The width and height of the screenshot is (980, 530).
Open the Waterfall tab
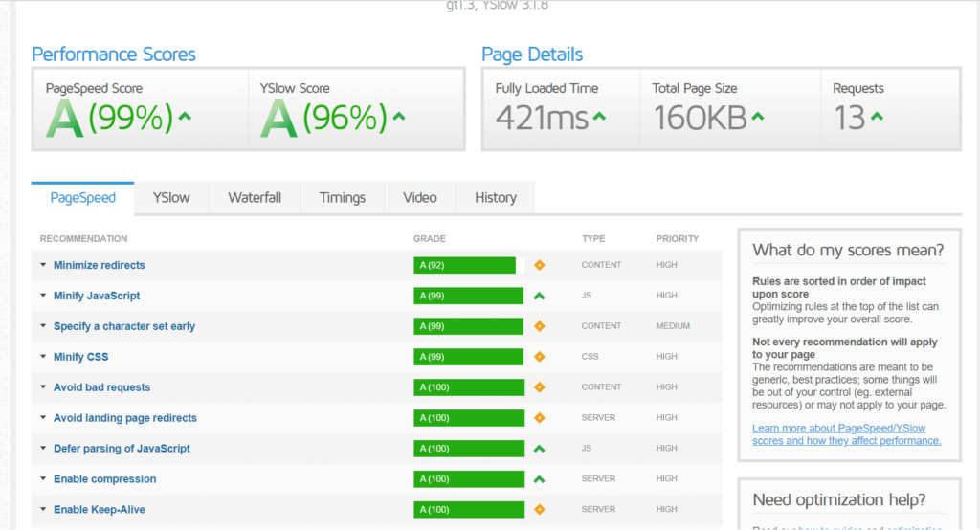[x=255, y=198]
